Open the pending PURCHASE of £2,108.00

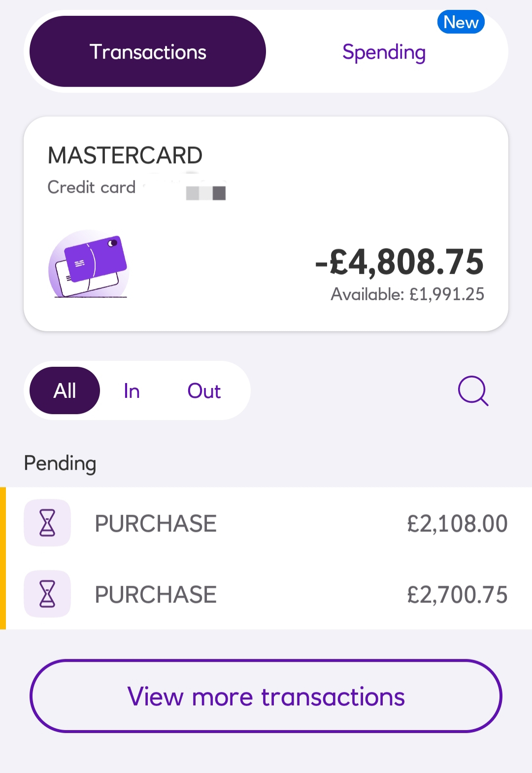266,523
